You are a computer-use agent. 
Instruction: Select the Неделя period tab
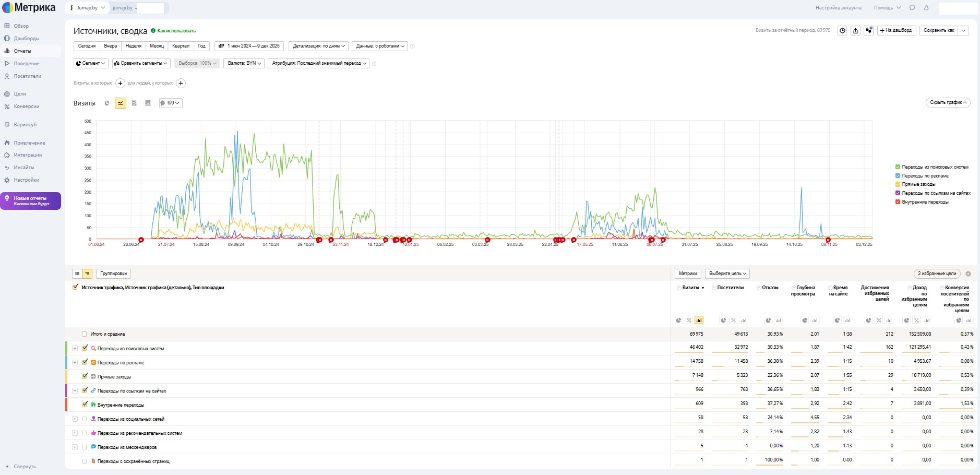[x=134, y=46]
